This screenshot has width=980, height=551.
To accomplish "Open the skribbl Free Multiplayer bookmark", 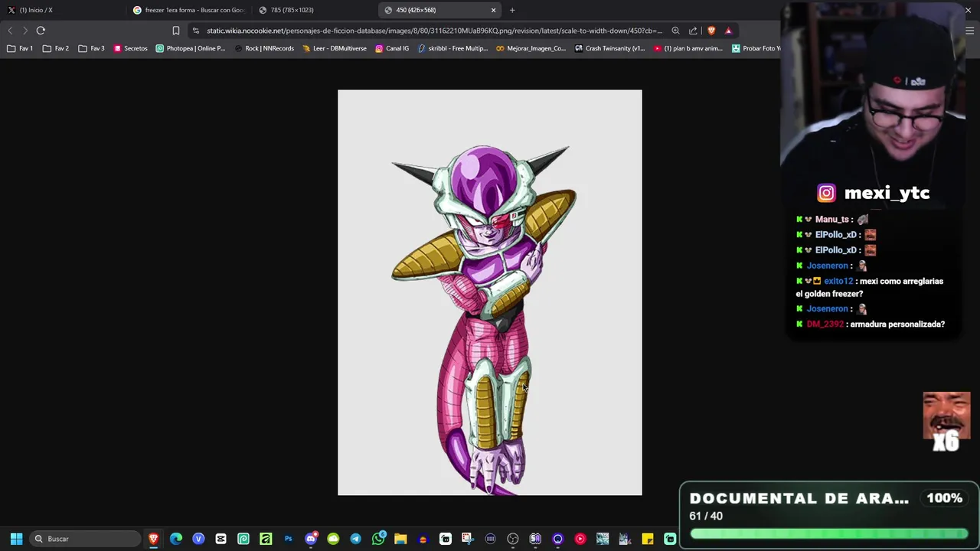I will click(452, 48).
